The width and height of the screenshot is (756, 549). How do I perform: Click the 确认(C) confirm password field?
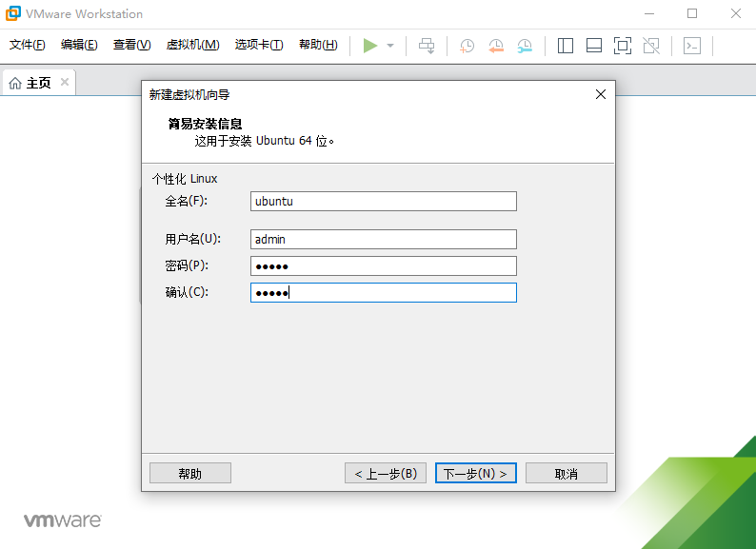[384, 292]
